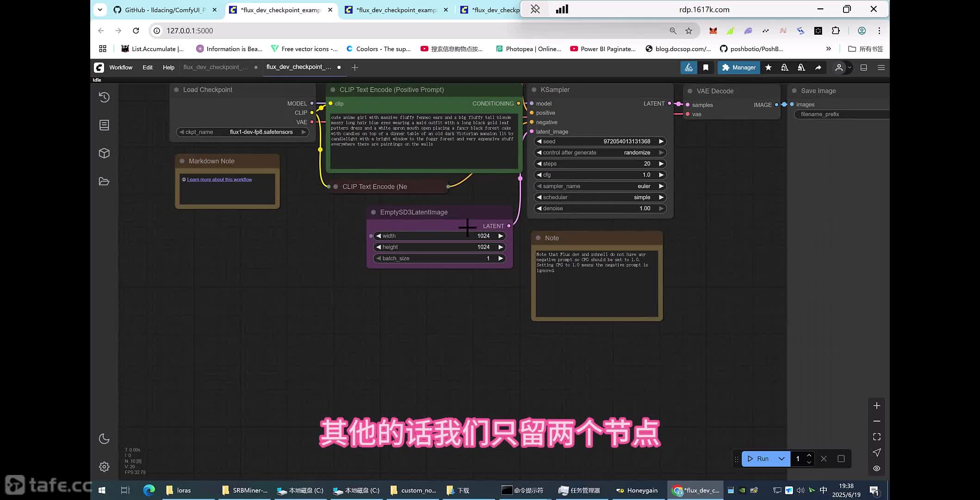The height and width of the screenshot is (500, 980).
Task: Increase seed value with right arrow
Action: pyautogui.click(x=661, y=141)
